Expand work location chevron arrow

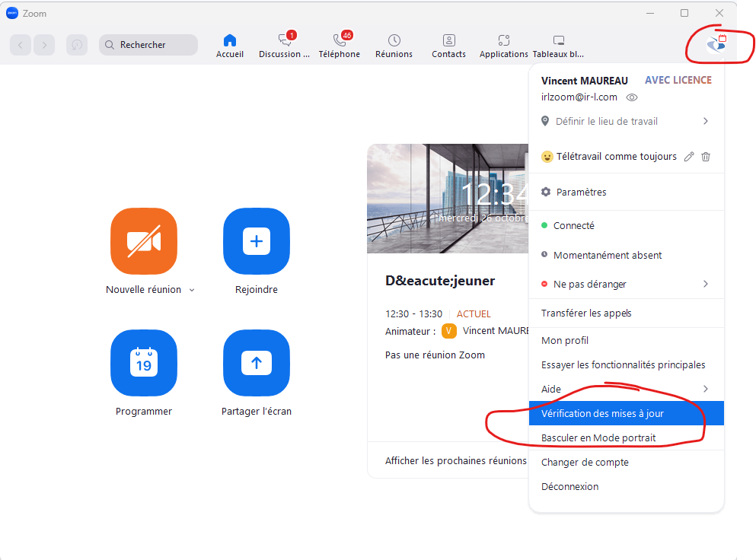706,121
